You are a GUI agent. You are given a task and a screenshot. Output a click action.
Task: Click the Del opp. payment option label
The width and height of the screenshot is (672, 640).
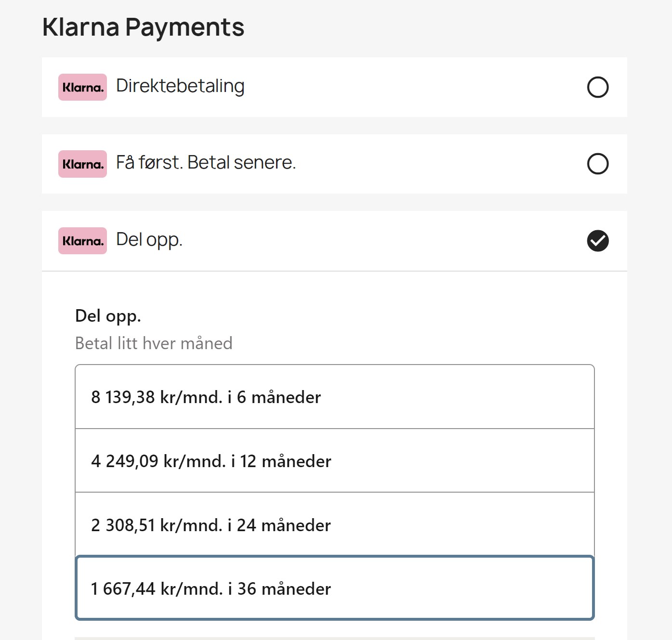click(x=149, y=240)
